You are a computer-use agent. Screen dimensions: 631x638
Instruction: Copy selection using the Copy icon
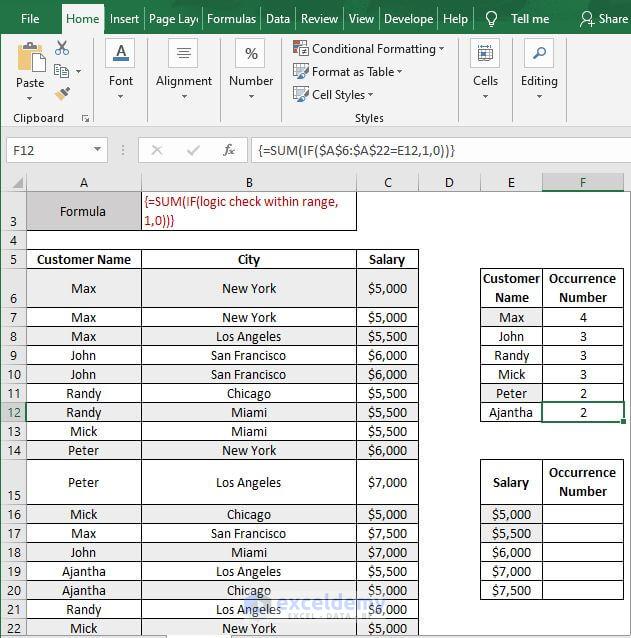[61, 71]
